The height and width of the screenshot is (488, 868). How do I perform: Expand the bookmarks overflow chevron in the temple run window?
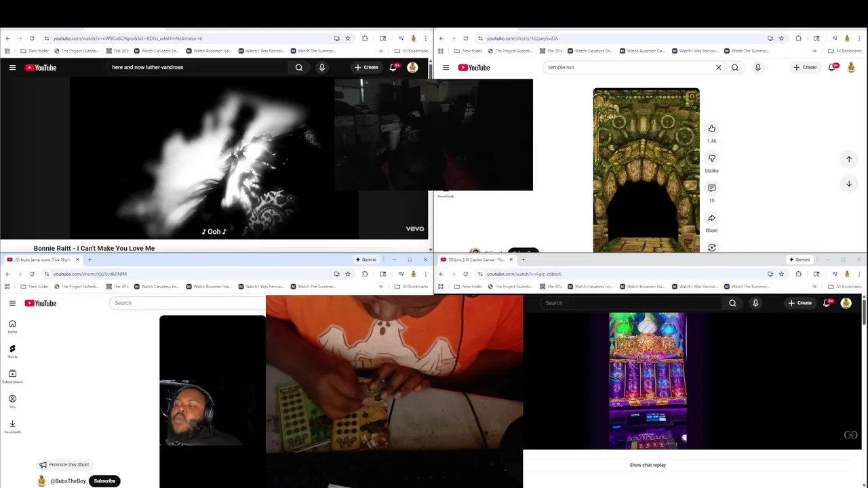pyautogui.click(x=814, y=51)
